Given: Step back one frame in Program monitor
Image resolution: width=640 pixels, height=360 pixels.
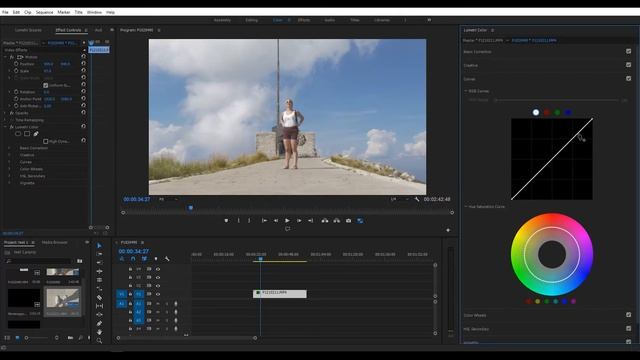Looking at the screenshot, I should click(276, 220).
